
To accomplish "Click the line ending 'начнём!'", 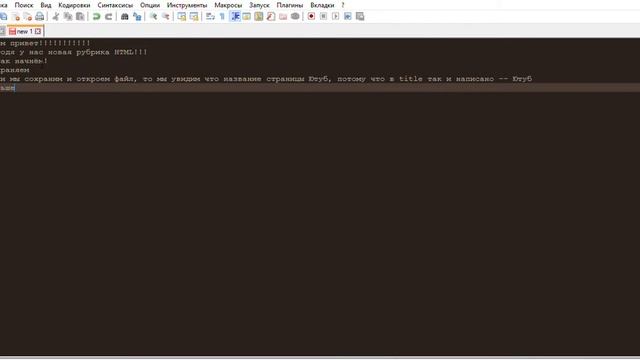I will [24, 61].
